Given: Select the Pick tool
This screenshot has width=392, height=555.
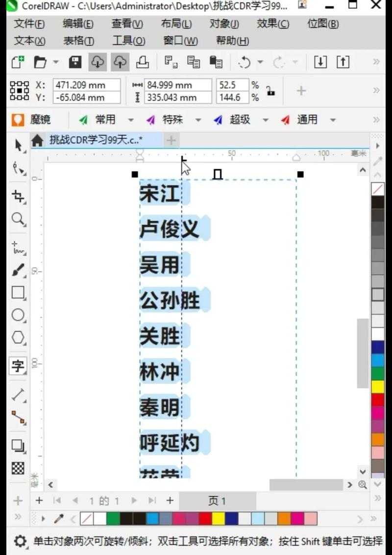Looking at the screenshot, I should pyautogui.click(x=18, y=145).
